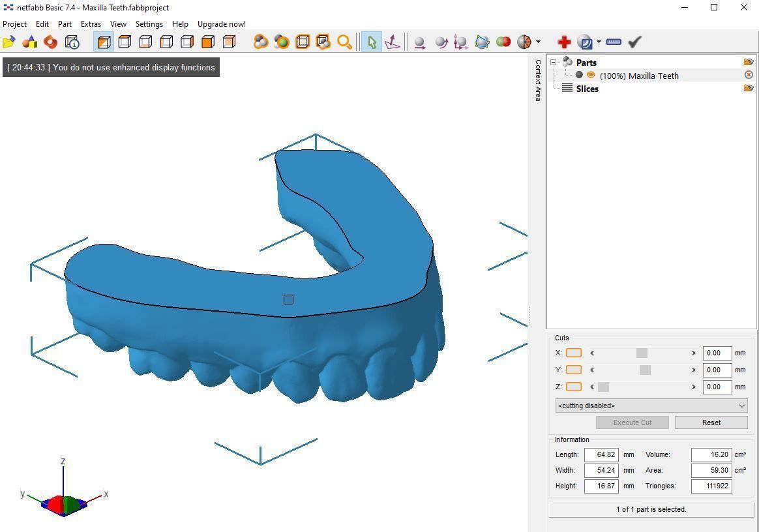The image size is (759, 532).
Task: Decrease Y cut with left arrow
Action: (592, 370)
